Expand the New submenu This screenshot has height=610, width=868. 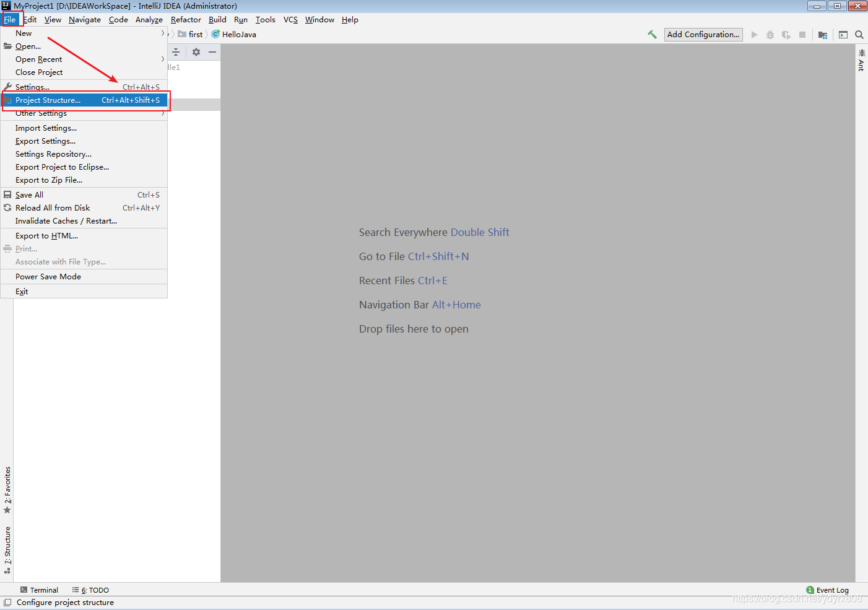click(84, 33)
